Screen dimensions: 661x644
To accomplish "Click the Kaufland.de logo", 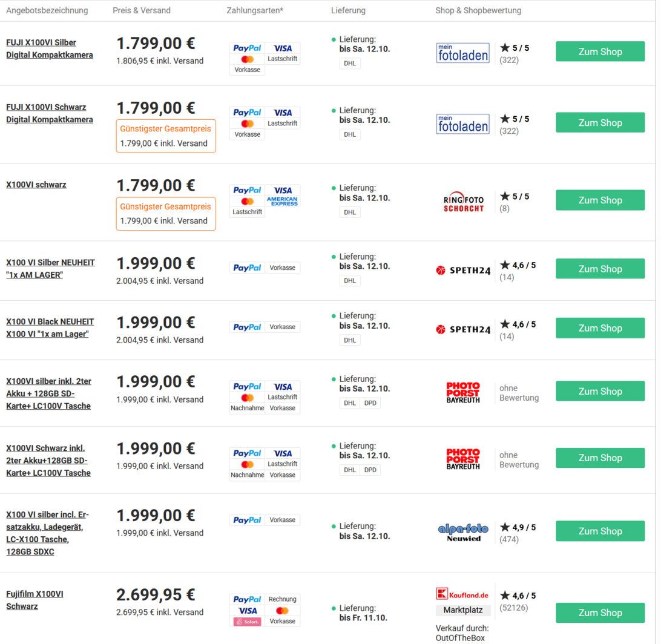I will coord(462,594).
